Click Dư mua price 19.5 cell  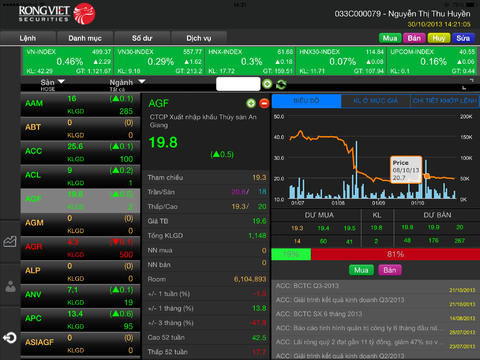pos(349,228)
